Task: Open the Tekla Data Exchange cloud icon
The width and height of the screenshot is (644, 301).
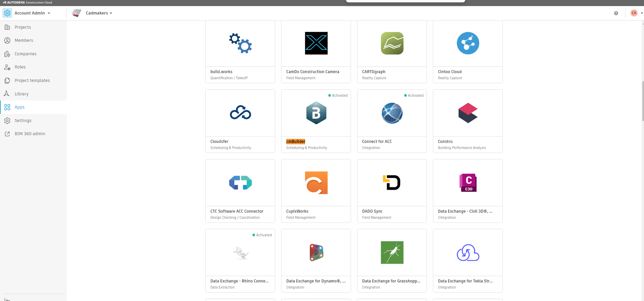Action: point(468,253)
